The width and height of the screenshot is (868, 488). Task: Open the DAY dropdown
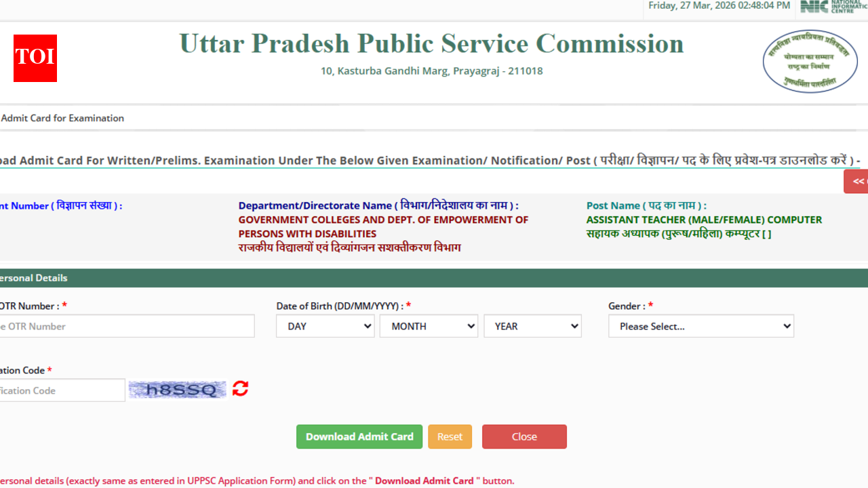tap(325, 326)
